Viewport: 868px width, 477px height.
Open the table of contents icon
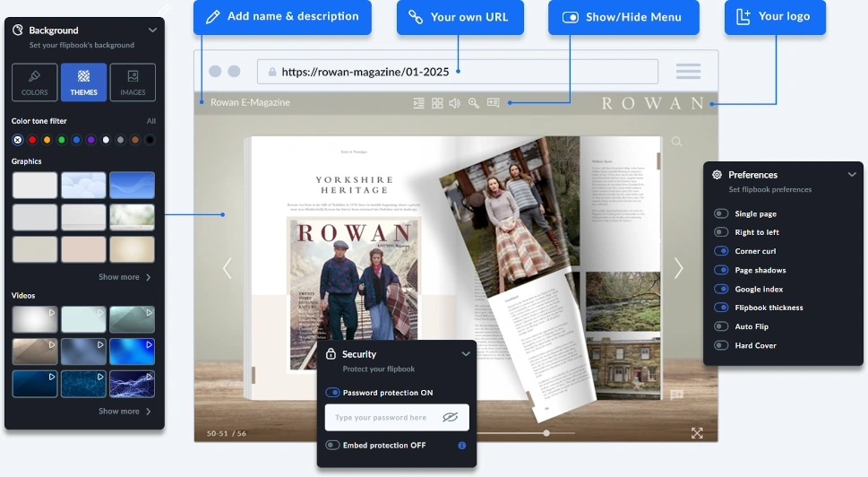[418, 103]
